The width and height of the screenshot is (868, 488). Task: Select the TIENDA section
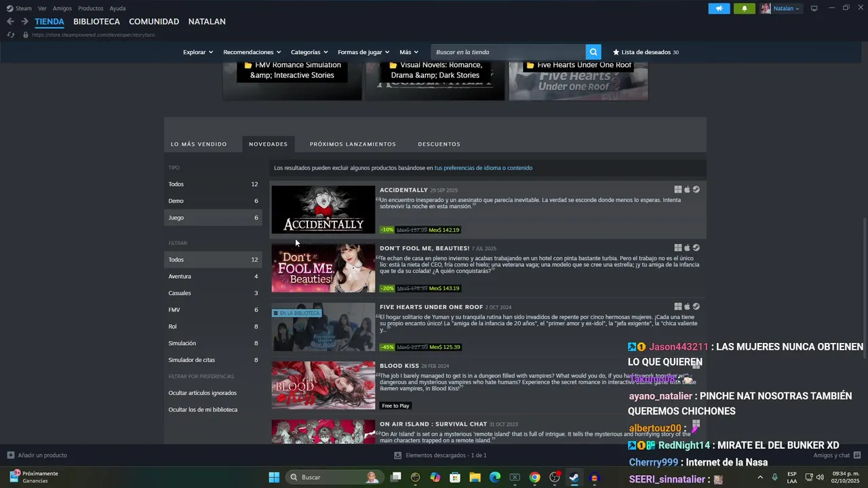click(50, 22)
